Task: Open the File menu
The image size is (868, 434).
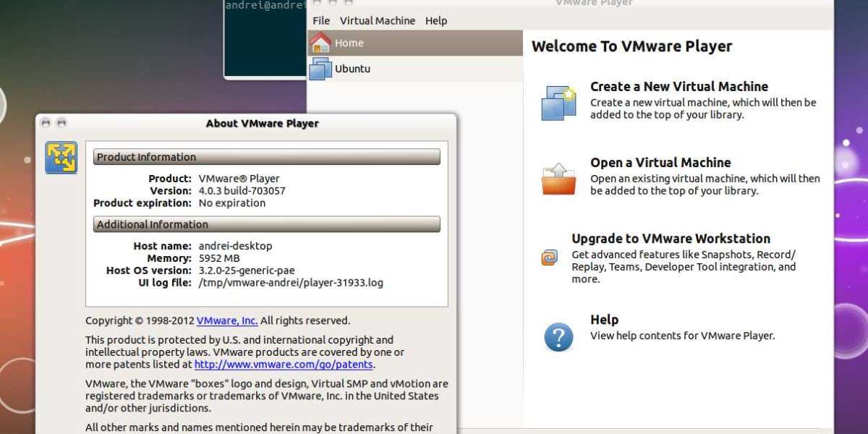Action: [321, 21]
